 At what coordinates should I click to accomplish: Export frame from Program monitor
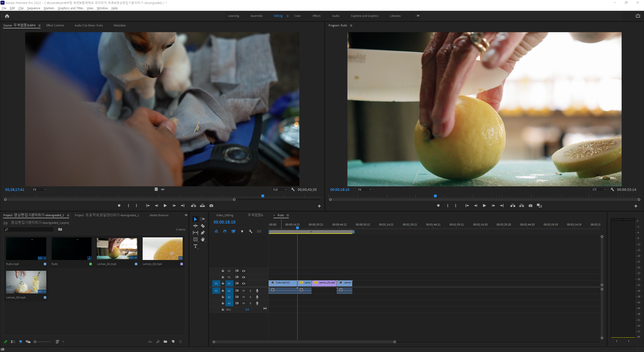tap(531, 206)
